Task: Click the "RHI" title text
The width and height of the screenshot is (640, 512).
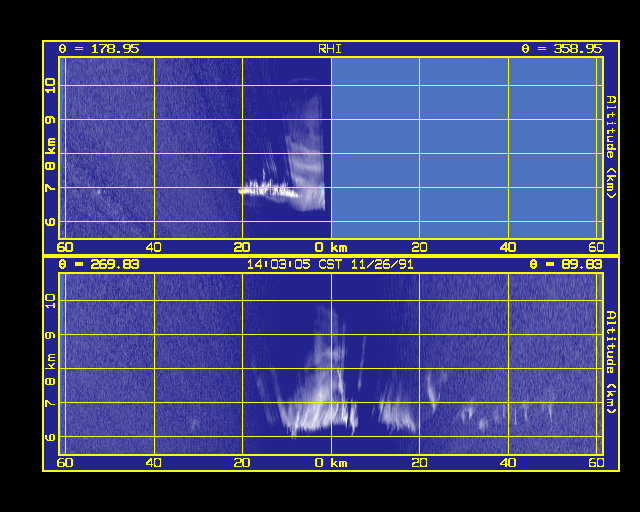Action: 330,49
